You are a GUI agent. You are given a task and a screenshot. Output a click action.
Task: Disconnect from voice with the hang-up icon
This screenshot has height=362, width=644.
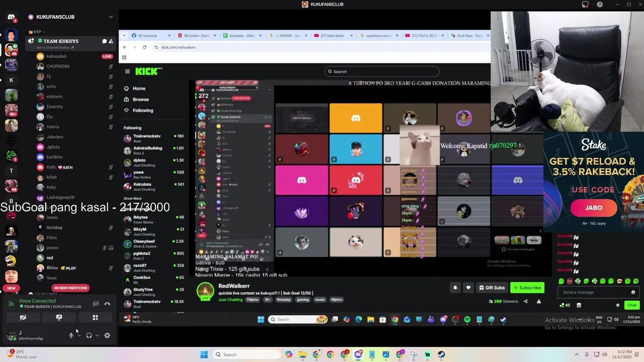point(107,304)
